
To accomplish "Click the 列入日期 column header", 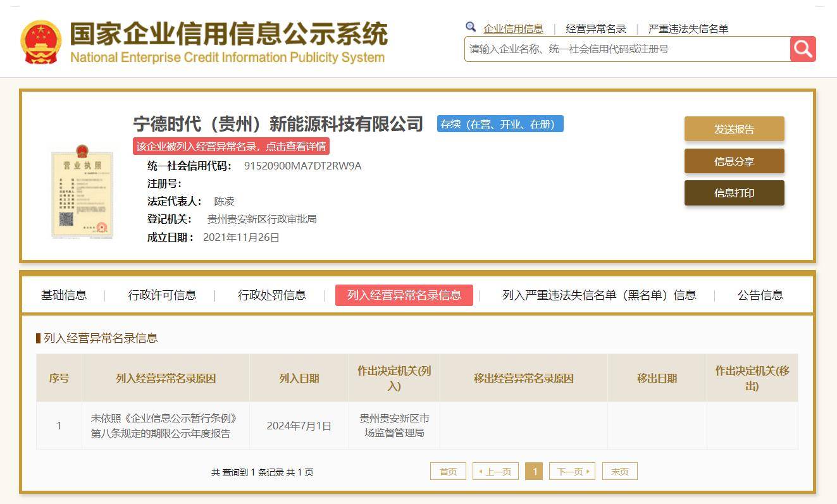I will [x=299, y=378].
